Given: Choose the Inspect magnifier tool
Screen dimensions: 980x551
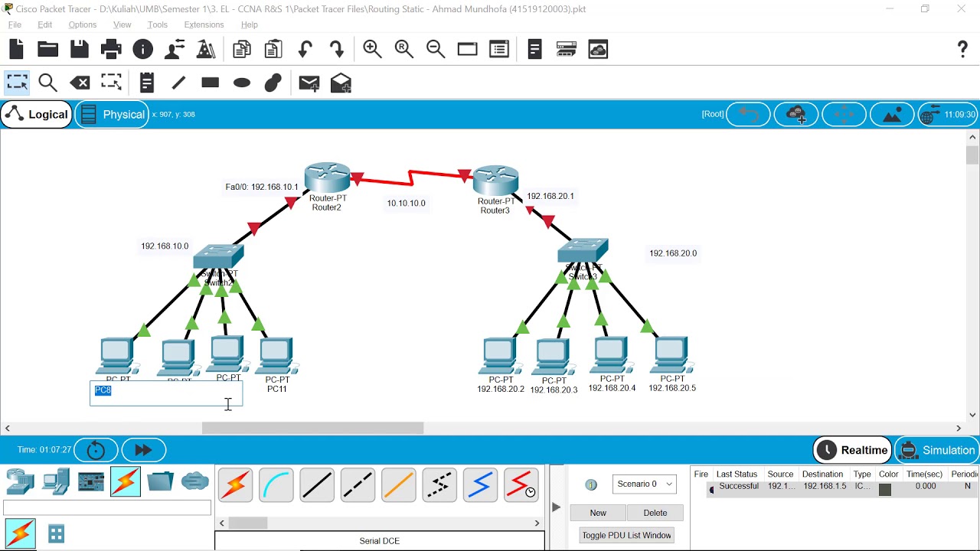Looking at the screenshot, I should pyautogui.click(x=48, y=83).
